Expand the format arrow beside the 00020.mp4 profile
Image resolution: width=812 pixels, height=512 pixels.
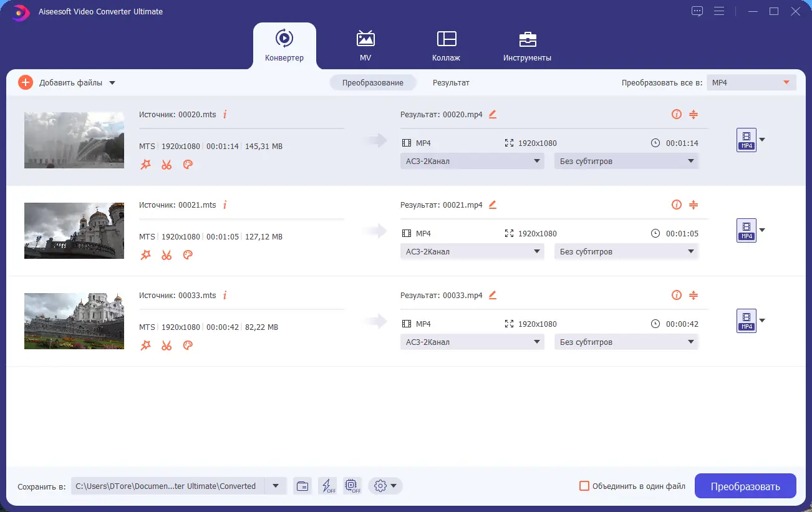[x=762, y=140]
